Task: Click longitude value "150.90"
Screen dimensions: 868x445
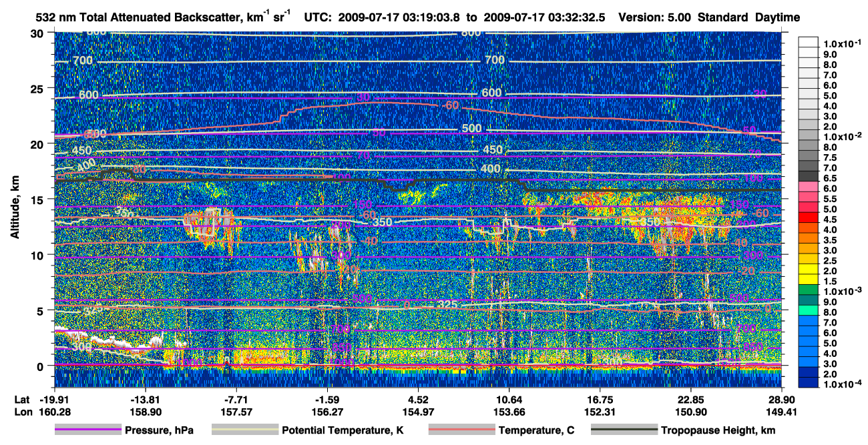Action: [690, 412]
